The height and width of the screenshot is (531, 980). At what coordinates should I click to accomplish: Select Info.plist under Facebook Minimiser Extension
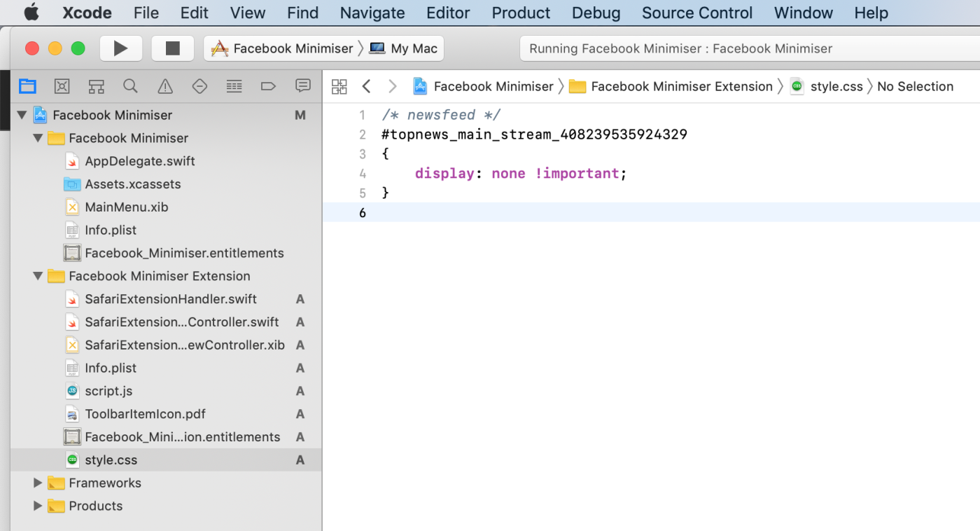click(166, 368)
